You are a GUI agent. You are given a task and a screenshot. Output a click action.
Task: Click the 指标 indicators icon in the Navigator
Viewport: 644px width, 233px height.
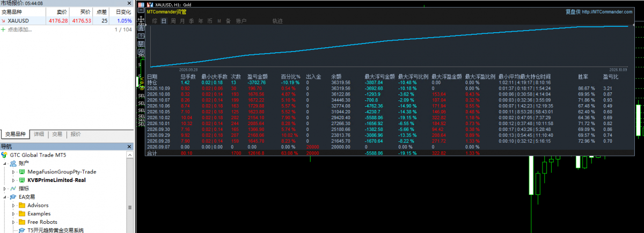13,188
